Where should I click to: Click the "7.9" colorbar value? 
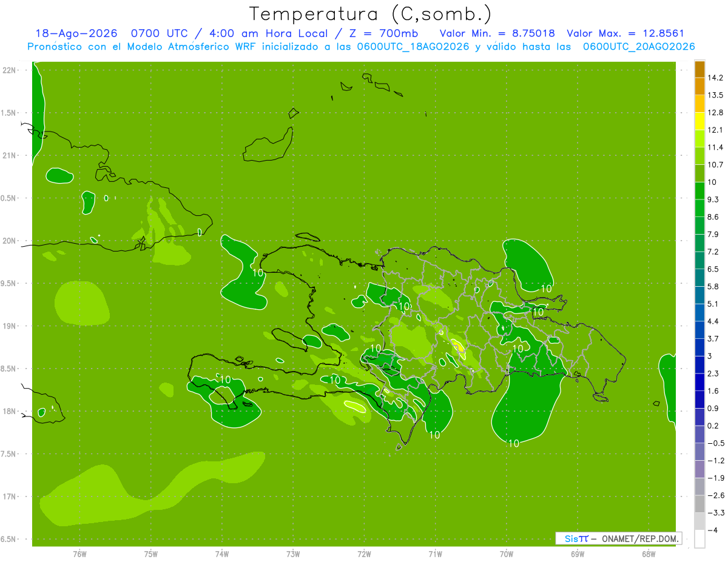tap(714, 234)
